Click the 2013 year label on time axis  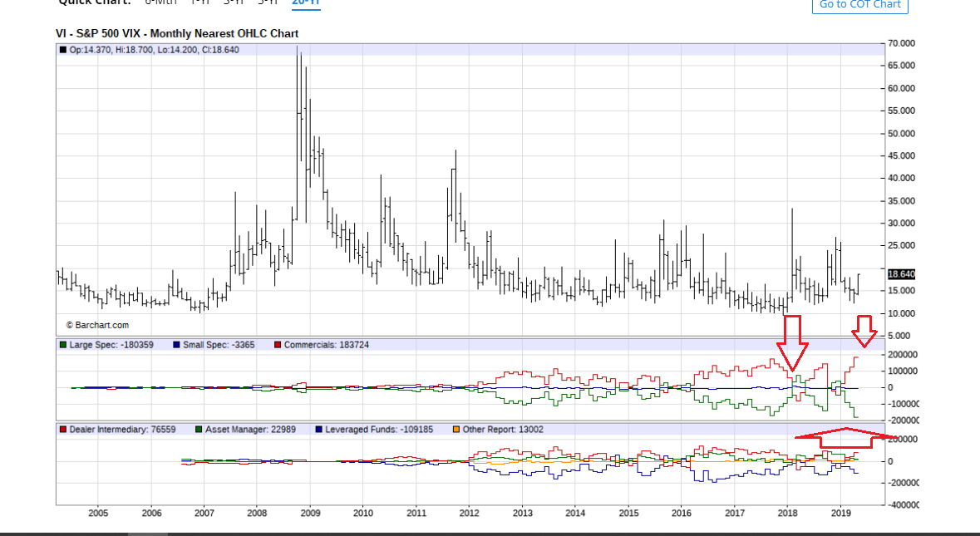[x=523, y=514]
